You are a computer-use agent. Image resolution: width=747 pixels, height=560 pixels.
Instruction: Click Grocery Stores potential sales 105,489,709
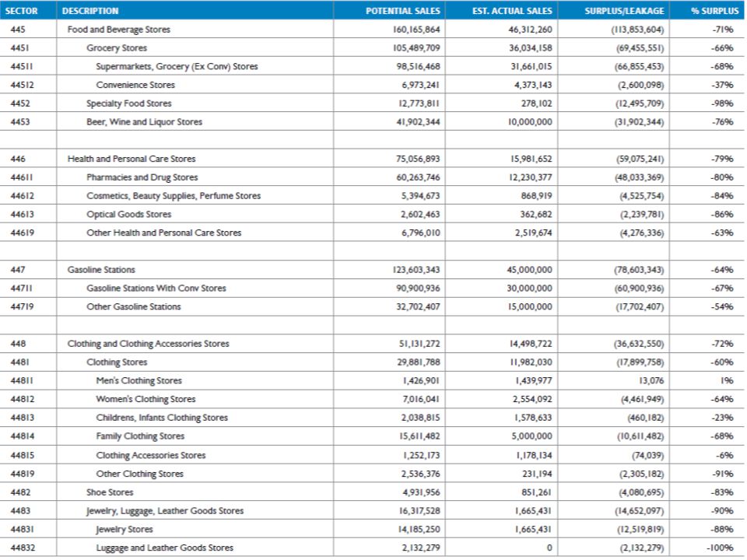(416, 48)
